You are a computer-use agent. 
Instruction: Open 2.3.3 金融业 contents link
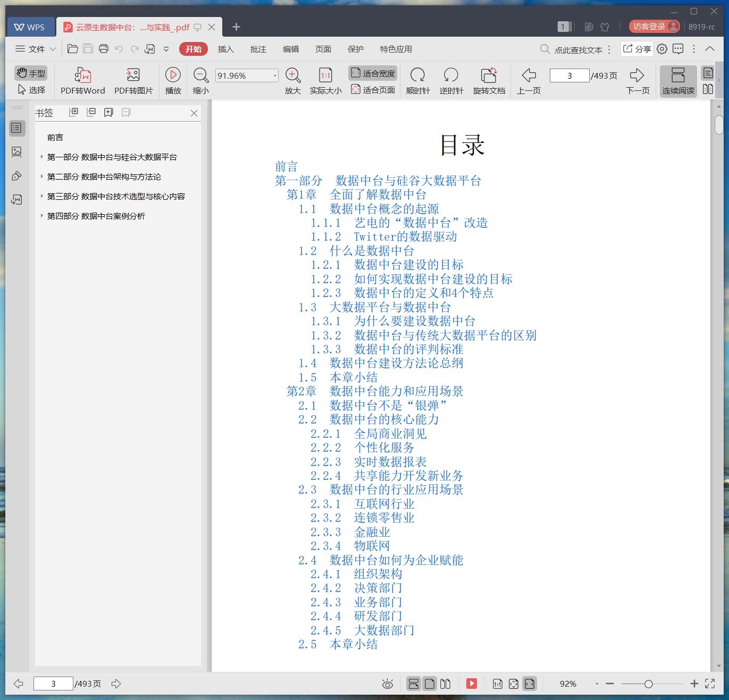click(x=350, y=532)
